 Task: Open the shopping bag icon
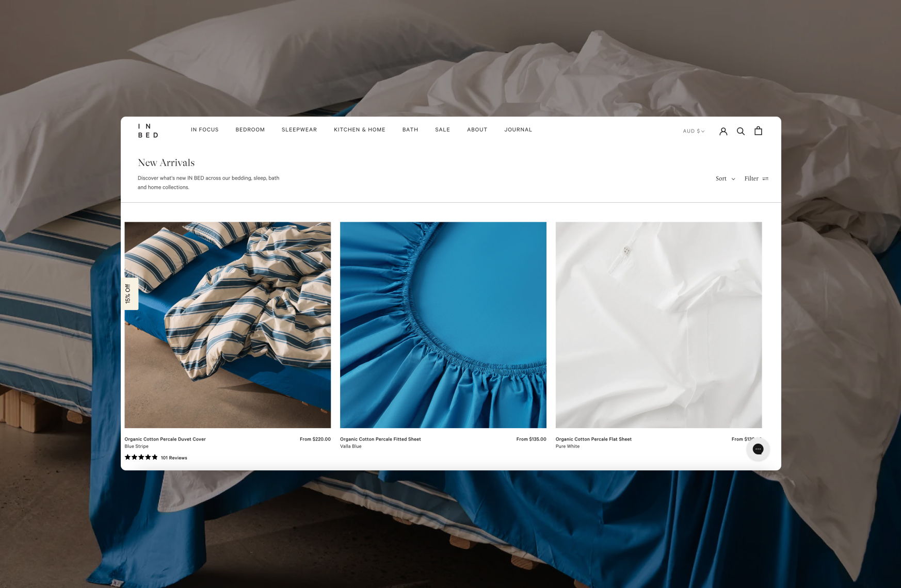pyautogui.click(x=758, y=131)
